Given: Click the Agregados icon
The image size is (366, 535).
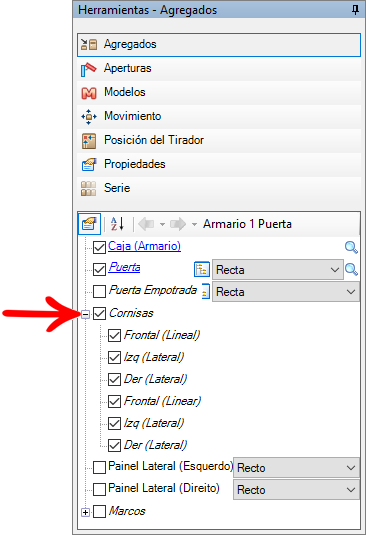Looking at the screenshot, I should pyautogui.click(x=89, y=44).
